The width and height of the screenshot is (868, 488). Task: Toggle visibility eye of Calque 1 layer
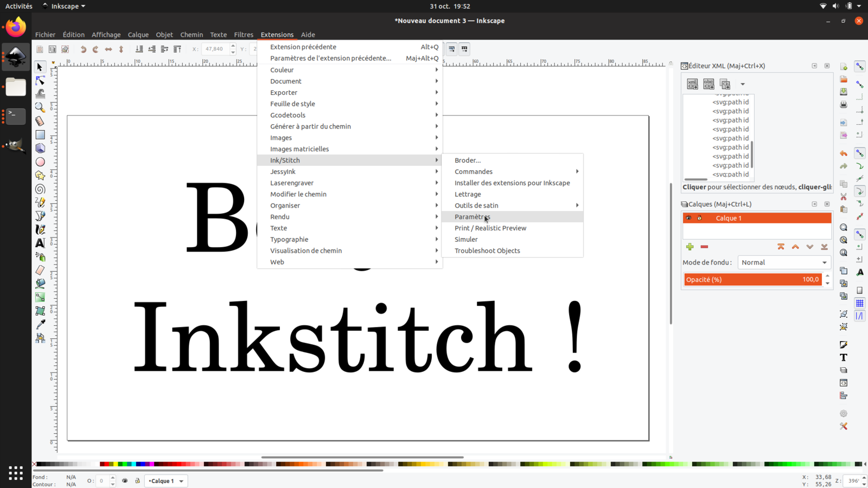tap(688, 218)
